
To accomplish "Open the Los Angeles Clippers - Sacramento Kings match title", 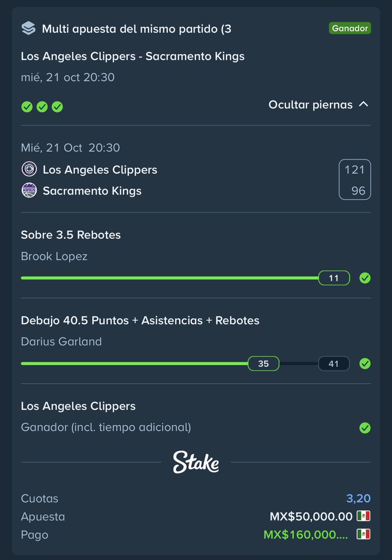I will click(133, 56).
